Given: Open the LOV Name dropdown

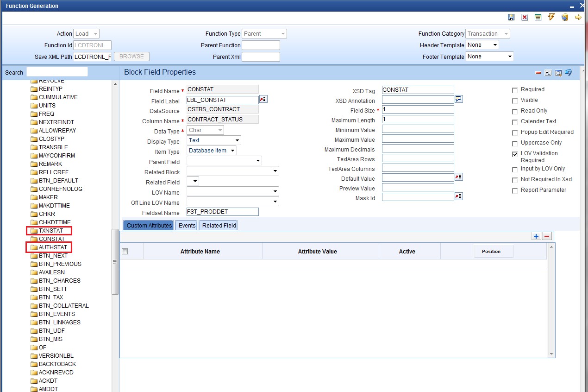Looking at the screenshot, I should (x=233, y=191).
